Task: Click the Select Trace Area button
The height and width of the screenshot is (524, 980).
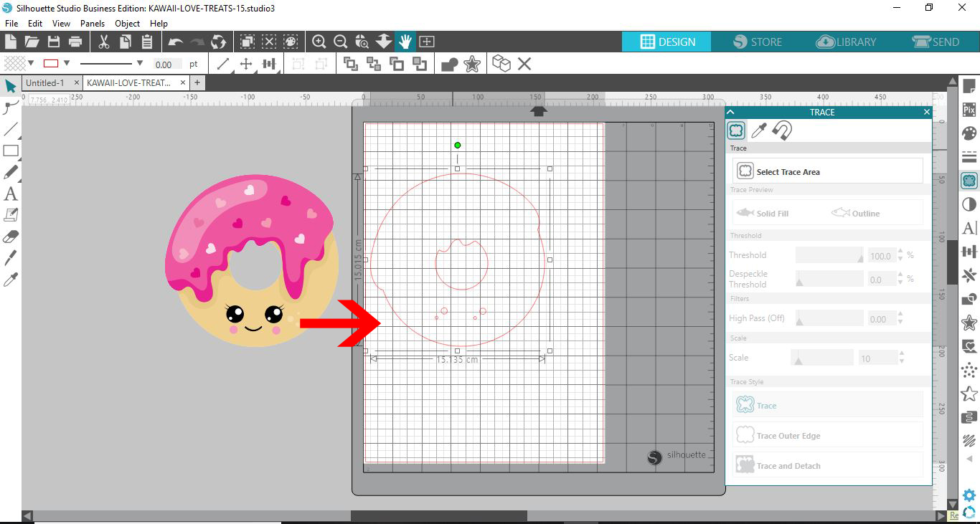Action: pyautogui.click(x=828, y=171)
